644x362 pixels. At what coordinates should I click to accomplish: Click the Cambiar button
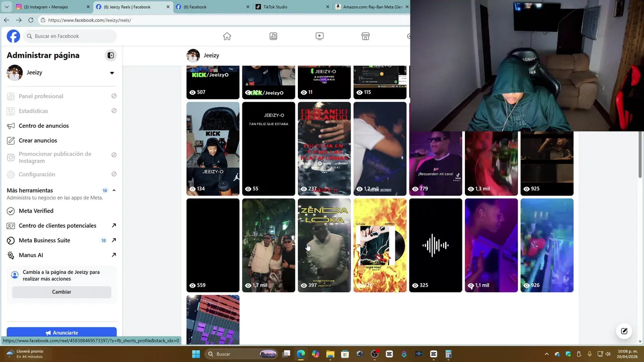click(x=61, y=292)
